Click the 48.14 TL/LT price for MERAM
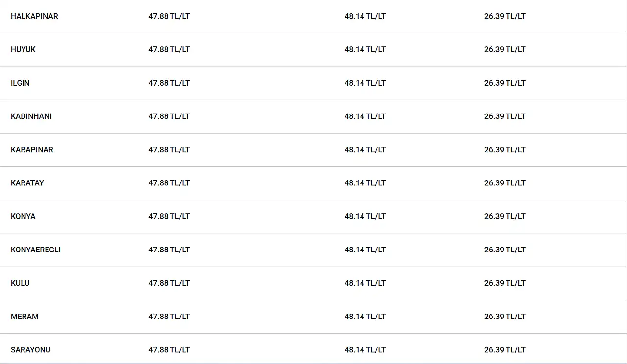This screenshot has width=627, height=364. [x=365, y=316]
